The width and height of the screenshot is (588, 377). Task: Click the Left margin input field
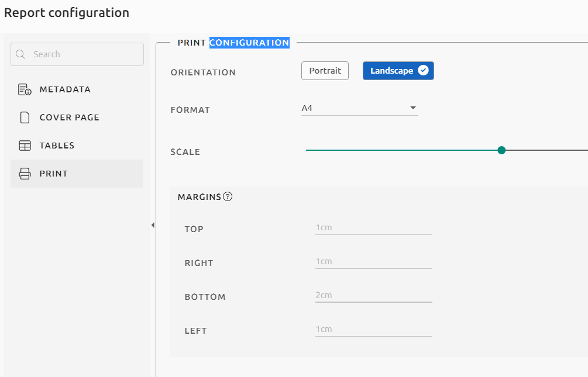click(x=373, y=330)
